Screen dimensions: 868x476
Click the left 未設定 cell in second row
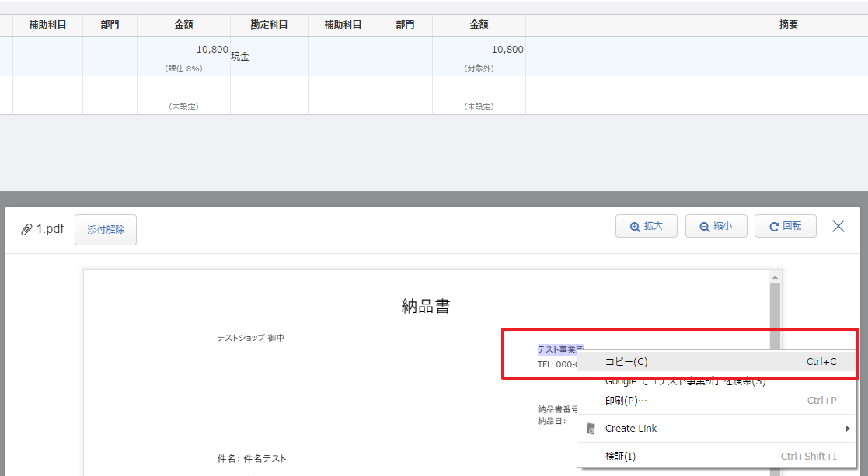(184, 96)
